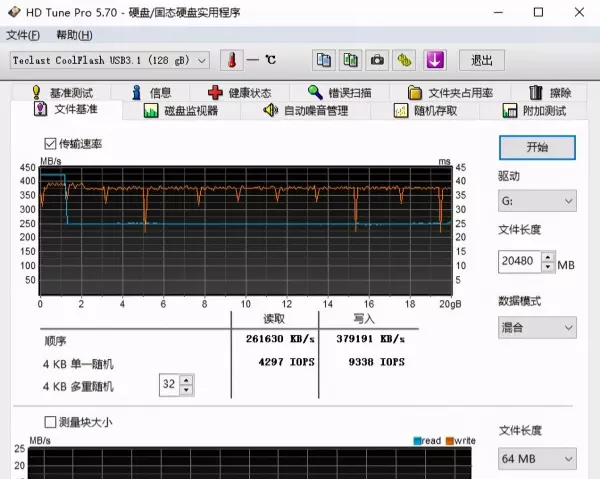Switch to the 自动噪音管理 tab
Viewport: 600px width, 479px height.
click(306, 111)
